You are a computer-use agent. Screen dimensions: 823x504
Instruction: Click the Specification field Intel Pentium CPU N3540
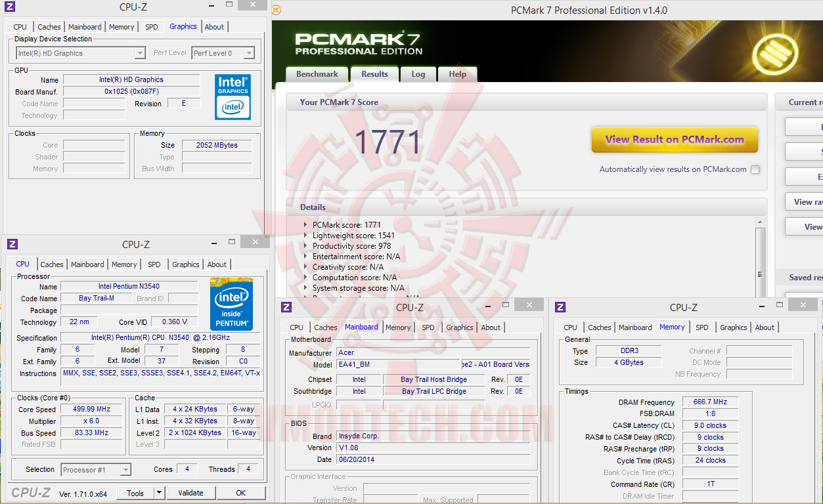point(160,337)
